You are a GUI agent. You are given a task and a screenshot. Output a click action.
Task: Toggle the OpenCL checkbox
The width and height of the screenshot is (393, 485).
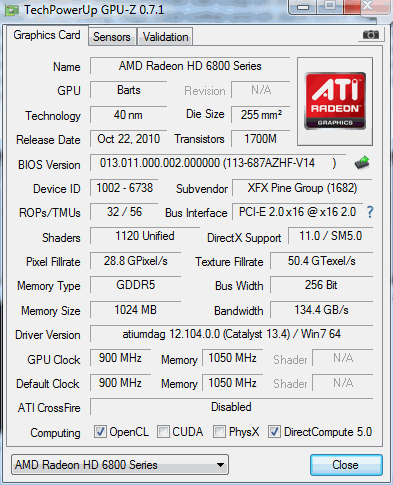(100, 432)
